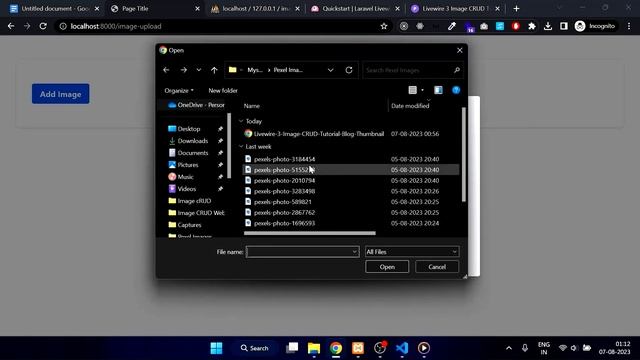Switch to Quickstart Laravel Livewire tab

(355, 9)
